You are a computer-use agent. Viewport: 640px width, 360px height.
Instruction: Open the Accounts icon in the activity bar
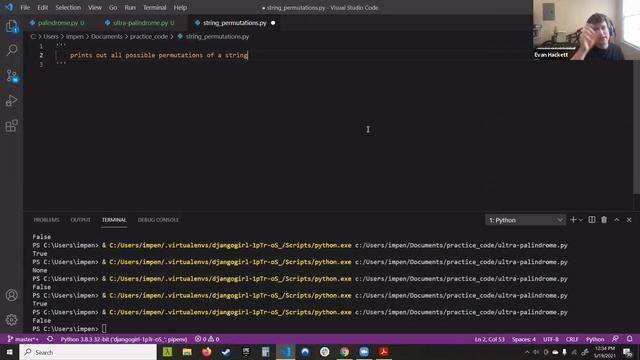tap(11, 295)
